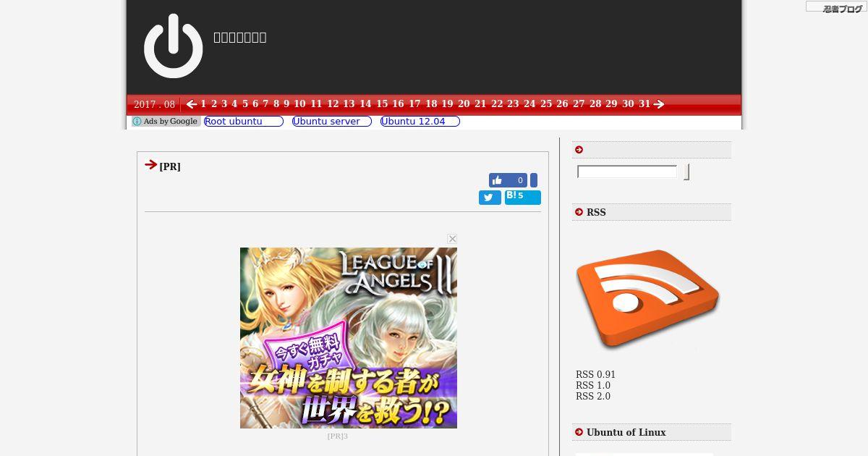Select calendar day 14
Screen dimensions: 868x456
[365, 104]
